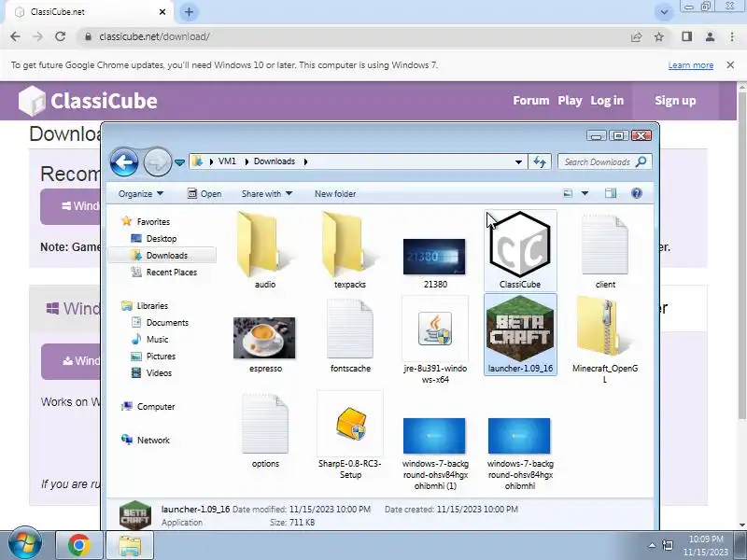Open Music library

click(149, 340)
